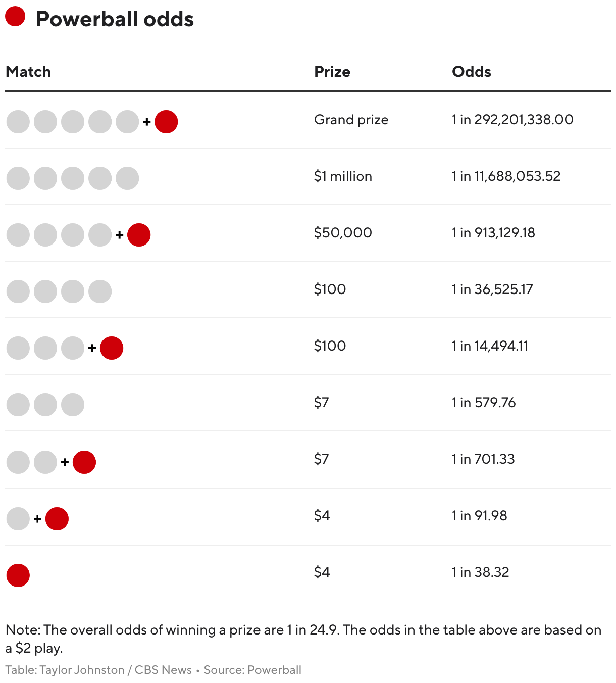Click the Grand prize text
The width and height of the screenshot is (616, 683).
pos(351,120)
